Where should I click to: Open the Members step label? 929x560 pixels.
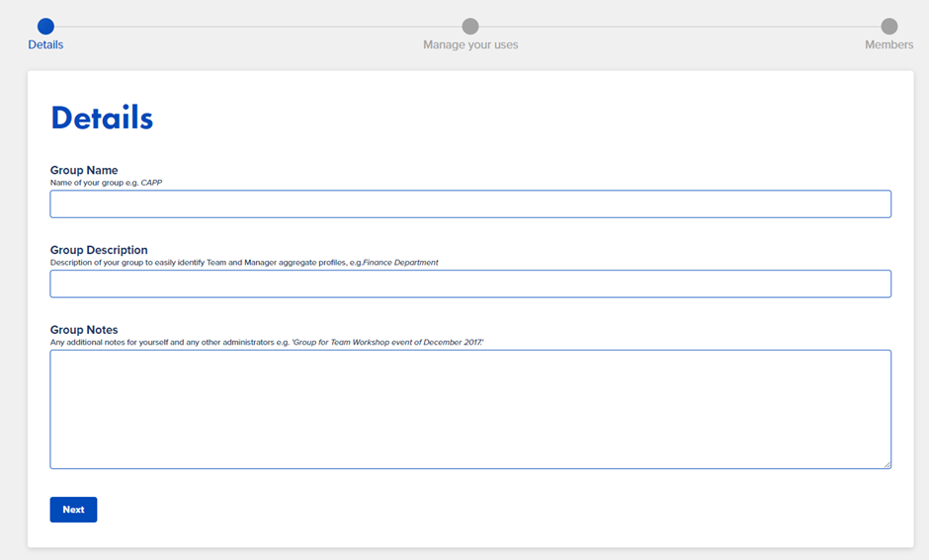pos(888,45)
